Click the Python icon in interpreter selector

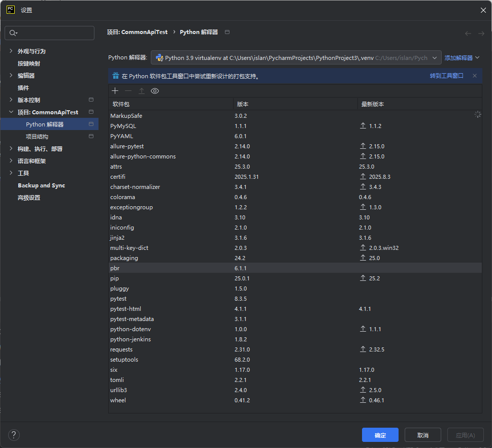(x=159, y=58)
